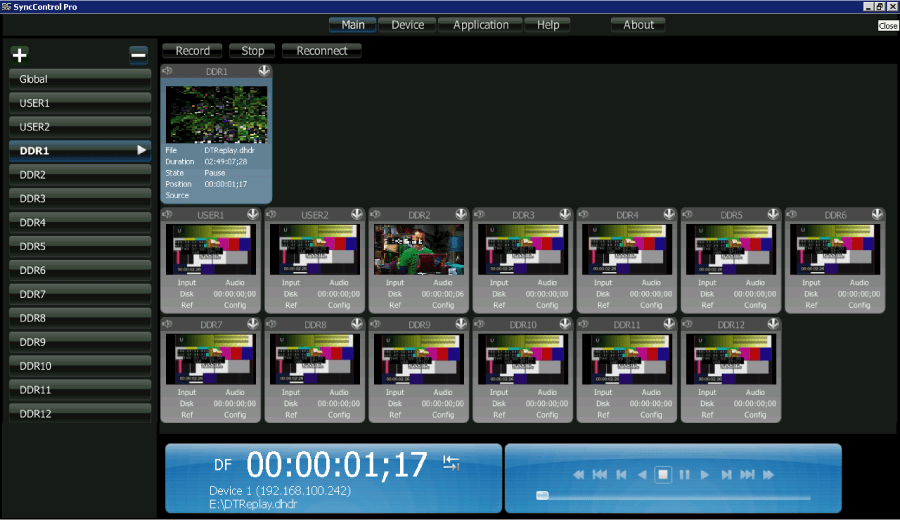The image size is (900, 520).
Task: Click the fast forward transport icon
Action: click(768, 475)
